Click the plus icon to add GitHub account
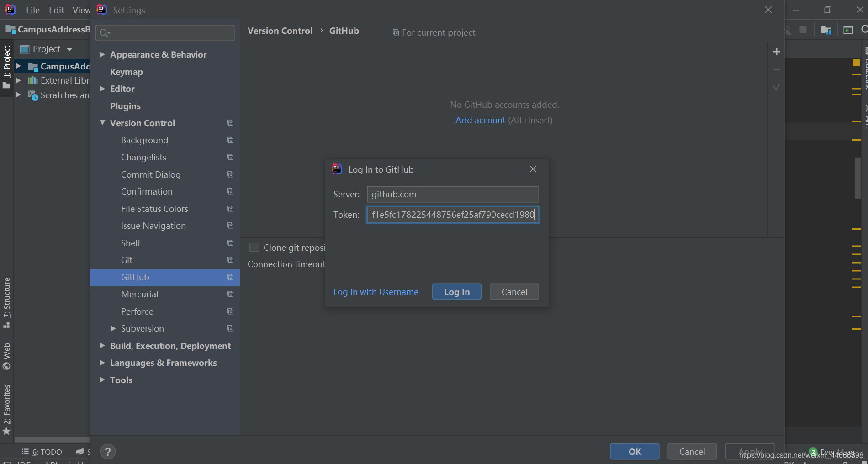868x464 pixels. click(776, 52)
